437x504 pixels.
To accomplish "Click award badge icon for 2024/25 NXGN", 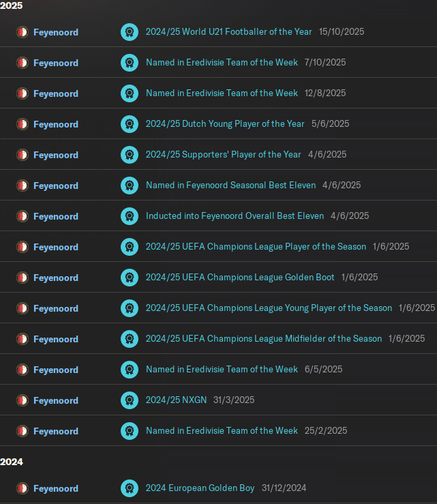I will [x=130, y=400].
